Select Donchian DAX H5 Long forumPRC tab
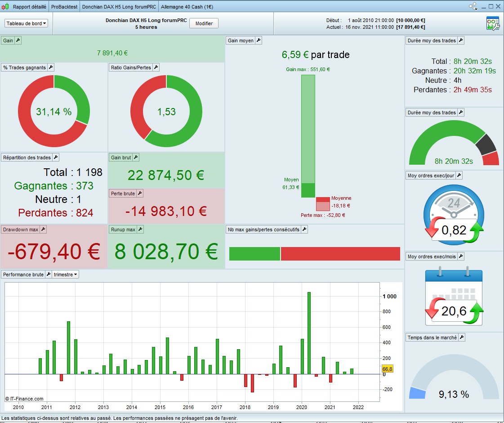This screenshot has height=423, width=504. coord(119,7)
